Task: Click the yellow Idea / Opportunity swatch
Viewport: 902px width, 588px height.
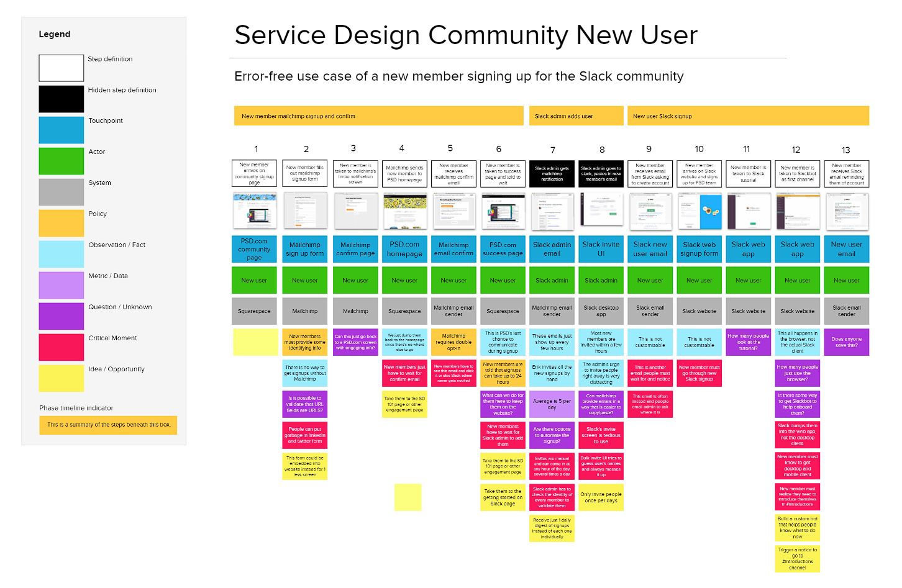Action: (x=61, y=378)
